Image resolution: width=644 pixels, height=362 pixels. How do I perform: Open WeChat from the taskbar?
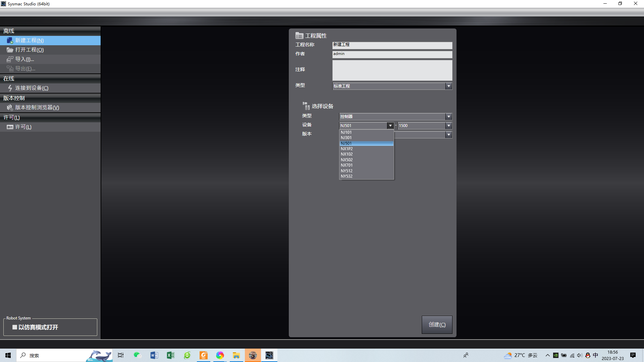(138, 355)
